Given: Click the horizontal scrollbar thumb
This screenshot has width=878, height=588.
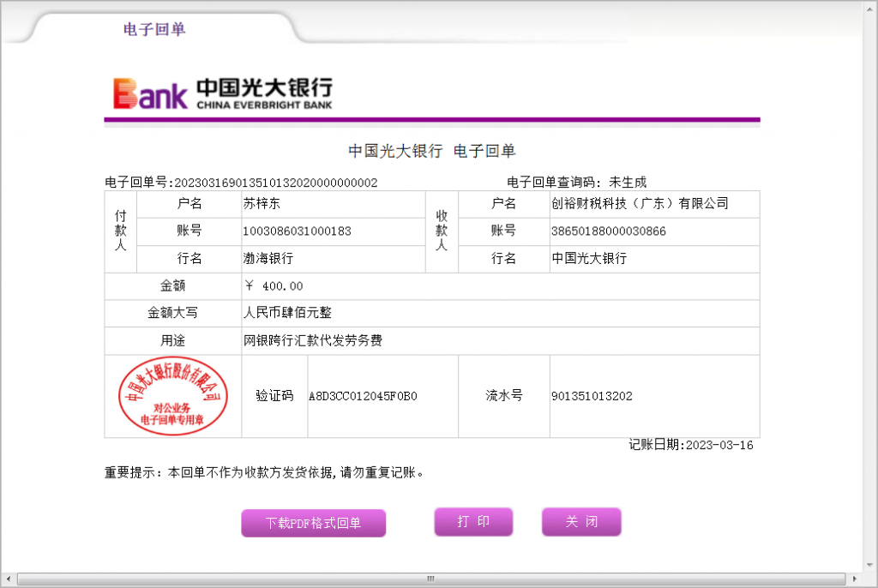Looking at the screenshot, I should click(x=431, y=579).
